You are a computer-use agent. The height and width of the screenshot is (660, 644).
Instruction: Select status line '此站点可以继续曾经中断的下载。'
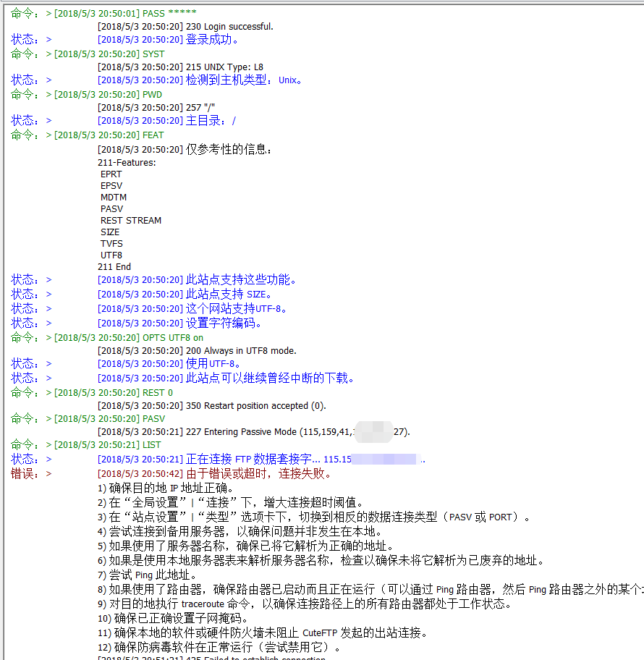click(182, 378)
